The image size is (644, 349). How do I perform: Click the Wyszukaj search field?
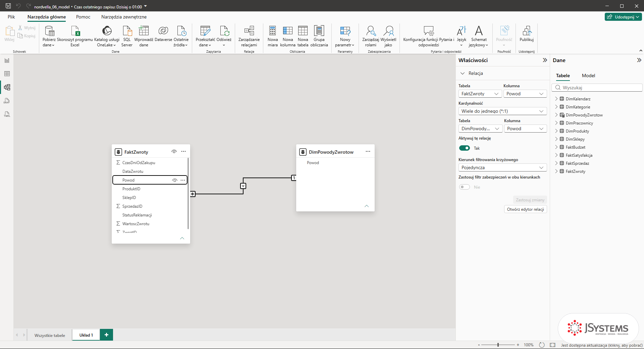pyautogui.click(x=597, y=88)
